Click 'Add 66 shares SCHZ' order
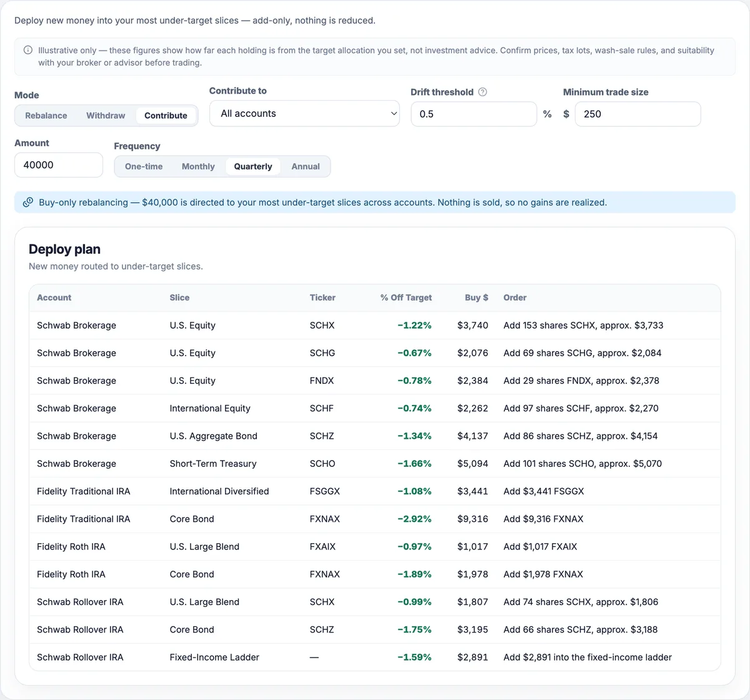This screenshot has width=750, height=700. [580, 629]
